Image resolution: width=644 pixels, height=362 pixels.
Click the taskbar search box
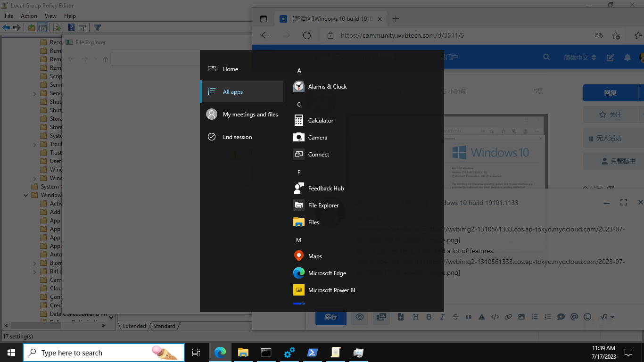(104, 353)
